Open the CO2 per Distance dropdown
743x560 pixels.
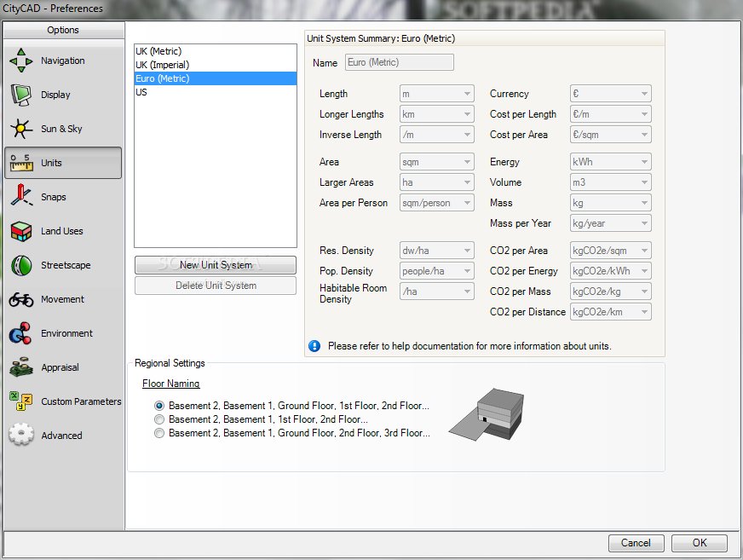(610, 312)
